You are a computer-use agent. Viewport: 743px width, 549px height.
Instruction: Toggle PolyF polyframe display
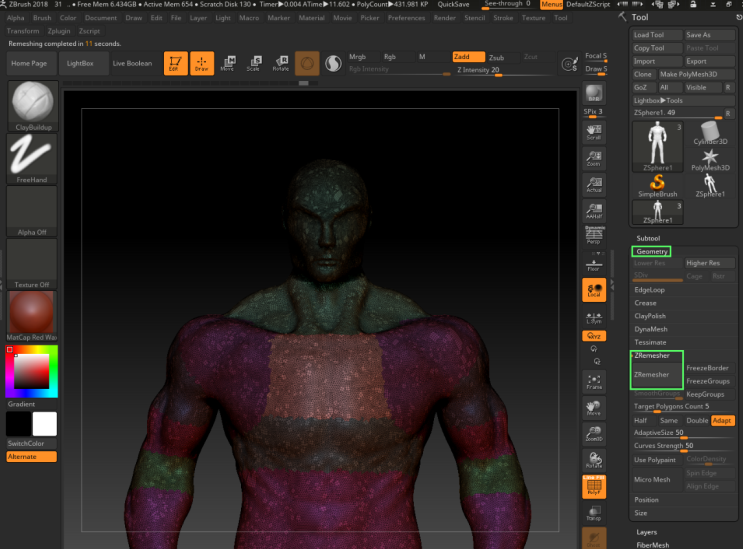[594, 486]
